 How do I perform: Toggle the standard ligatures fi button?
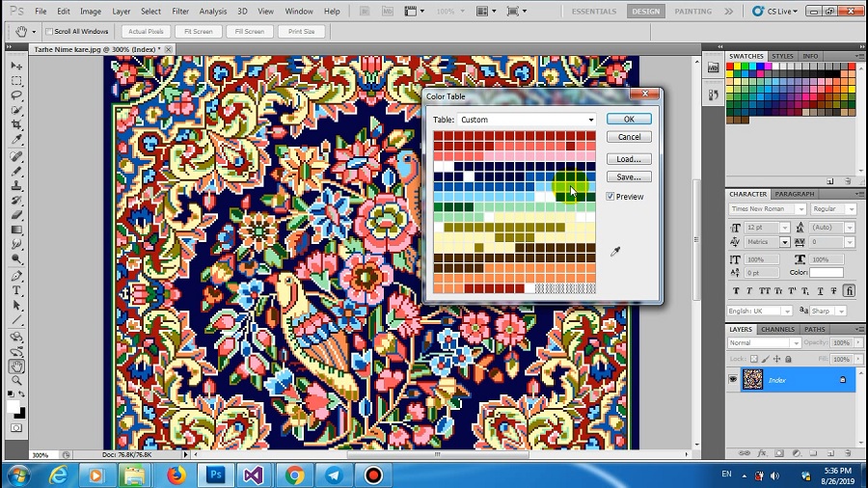[x=849, y=290]
